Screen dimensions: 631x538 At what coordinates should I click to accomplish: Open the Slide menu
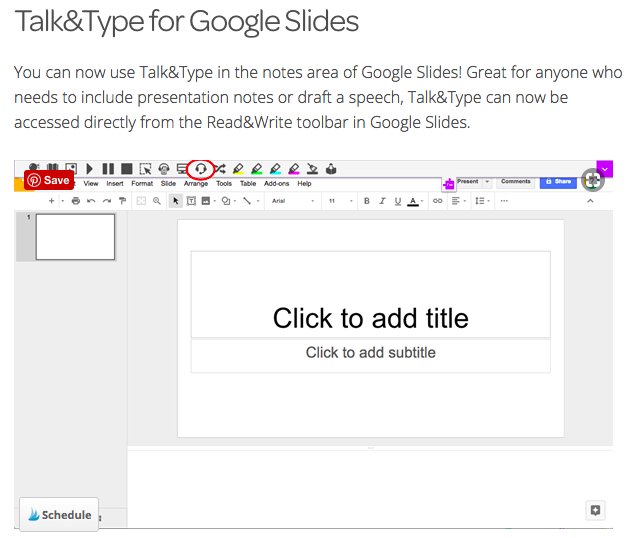pyautogui.click(x=168, y=183)
